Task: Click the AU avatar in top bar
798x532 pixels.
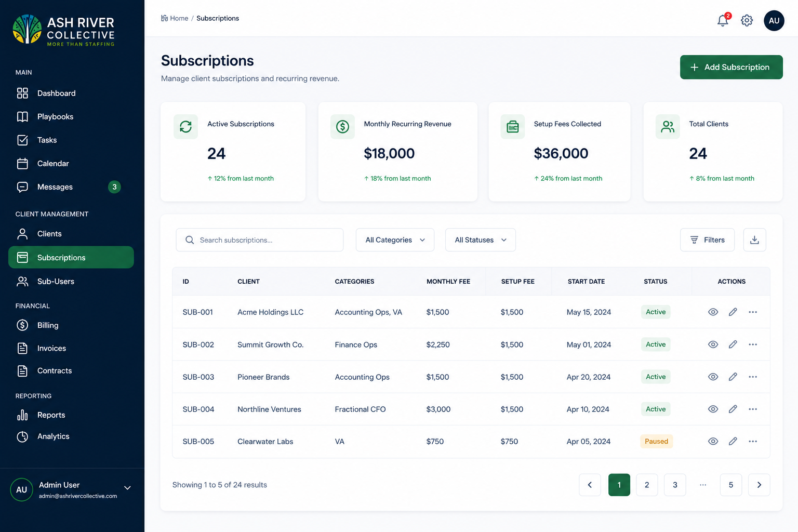Action: click(774, 21)
